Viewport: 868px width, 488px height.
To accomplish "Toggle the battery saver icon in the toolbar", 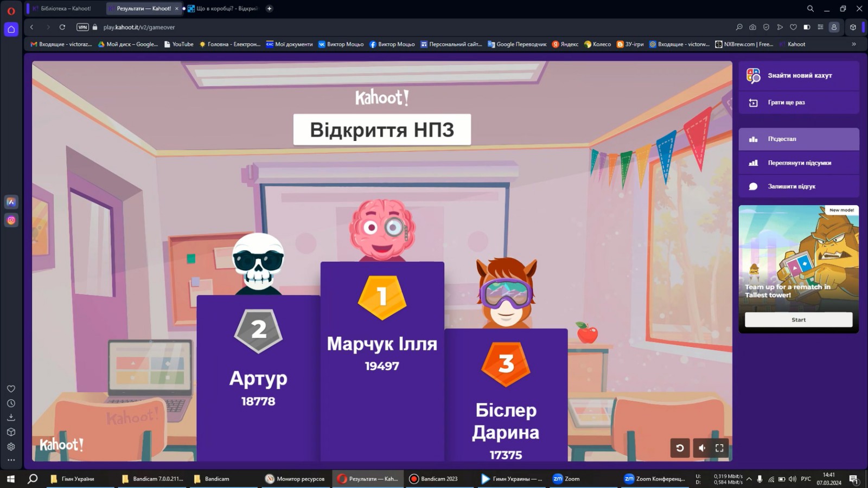I will (807, 27).
